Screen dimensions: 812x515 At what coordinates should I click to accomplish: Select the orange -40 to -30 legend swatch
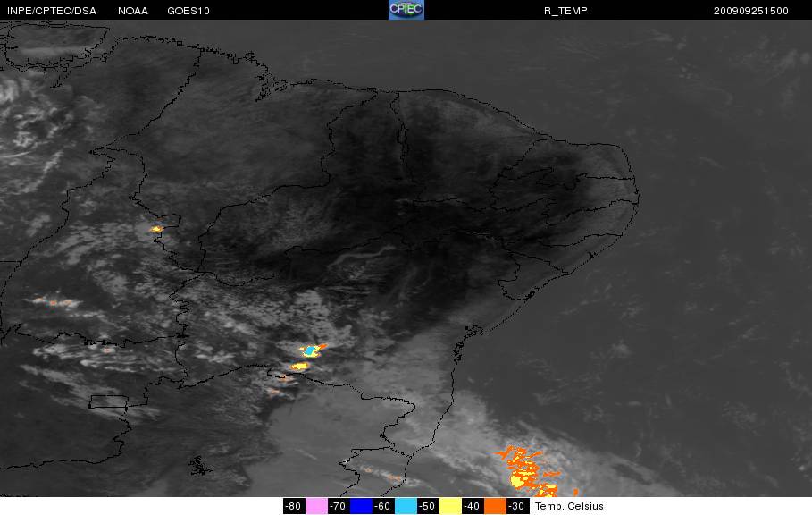point(495,506)
